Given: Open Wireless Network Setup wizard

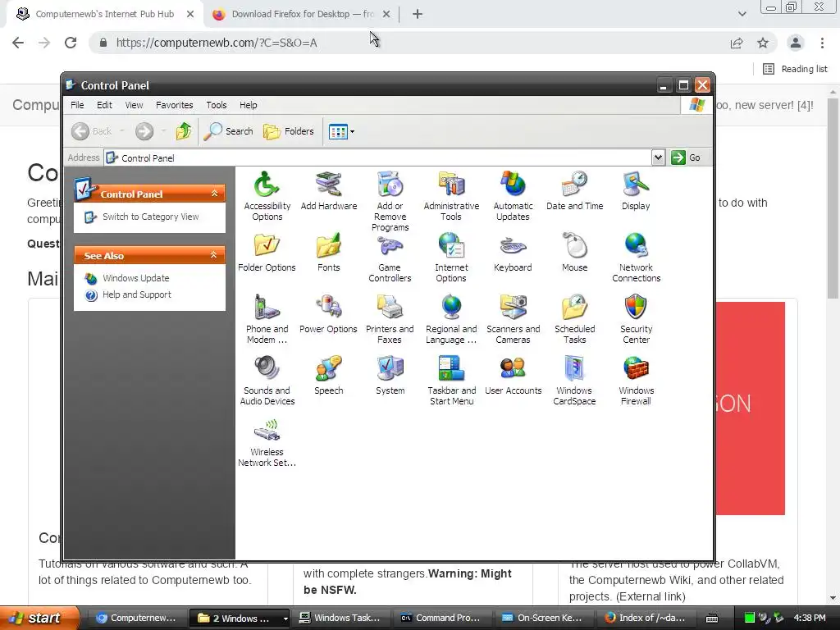Looking at the screenshot, I should click(x=267, y=442).
